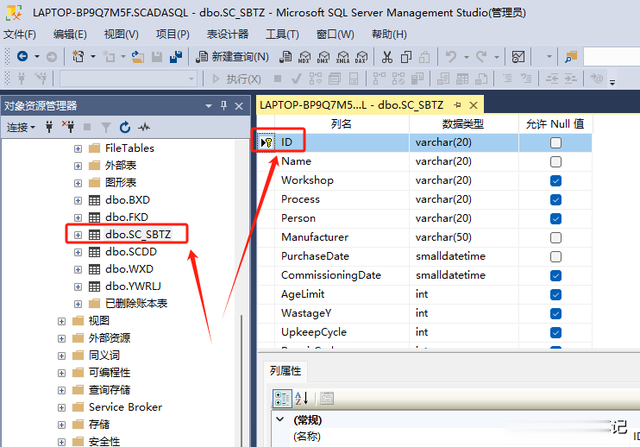This screenshot has height=447, width=640.
Task: Uncheck Allow Null for Person
Action: (556, 218)
